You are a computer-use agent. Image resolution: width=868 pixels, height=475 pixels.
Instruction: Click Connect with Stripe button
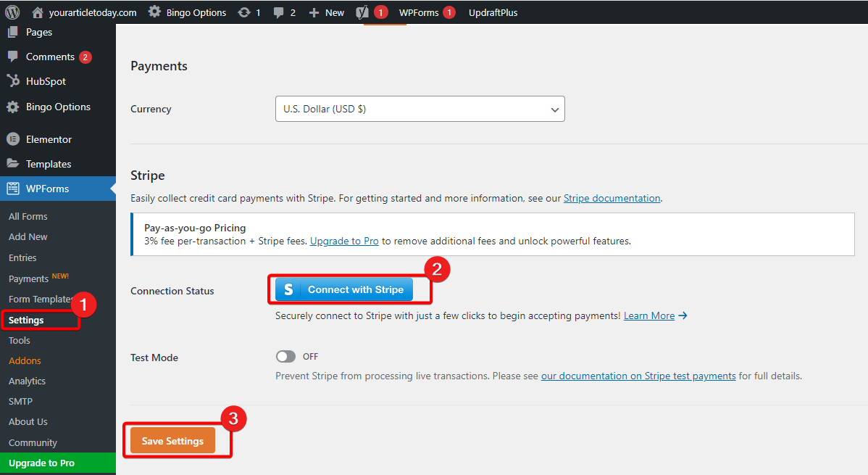click(343, 289)
